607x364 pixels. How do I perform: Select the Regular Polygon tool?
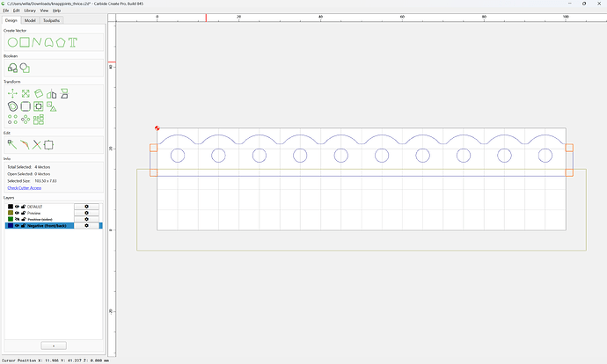(61, 42)
